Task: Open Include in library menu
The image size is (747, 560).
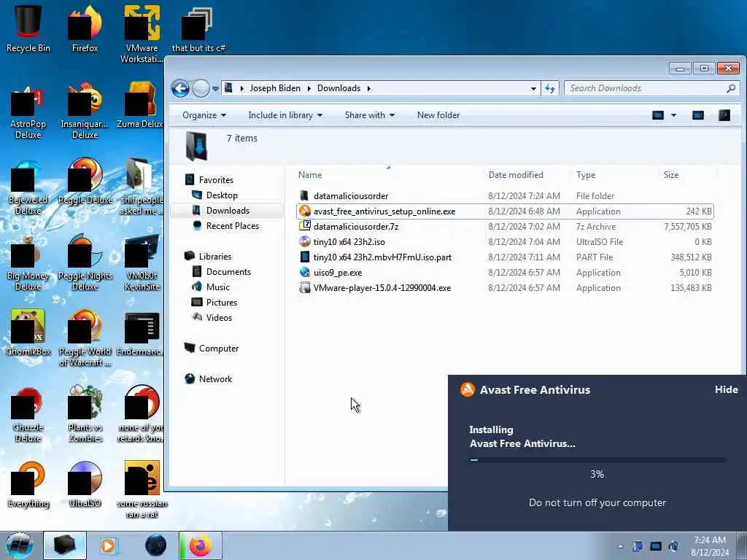Action: pyautogui.click(x=285, y=115)
